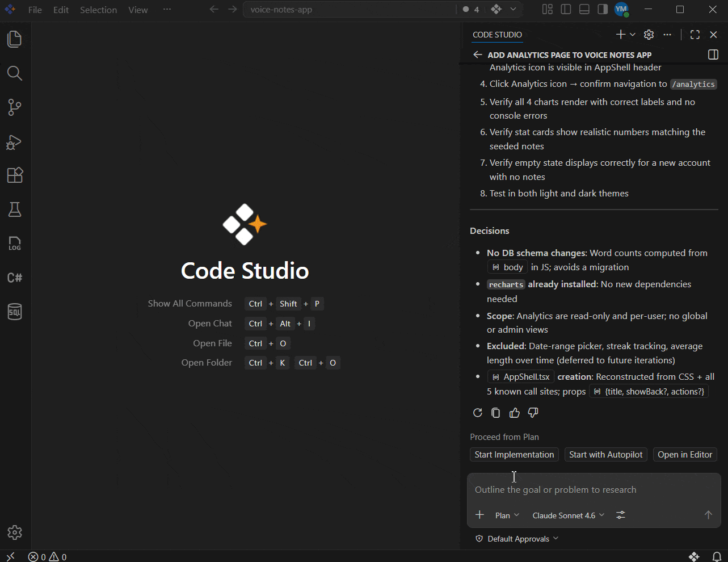
Task: Go forward with navigation arrow
Action: [233, 9]
